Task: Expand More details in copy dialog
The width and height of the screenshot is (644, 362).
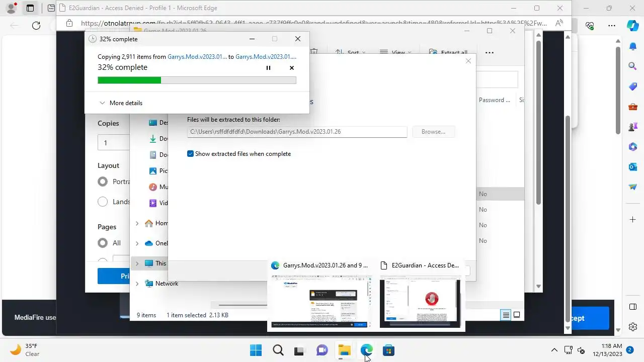Action: tap(121, 103)
